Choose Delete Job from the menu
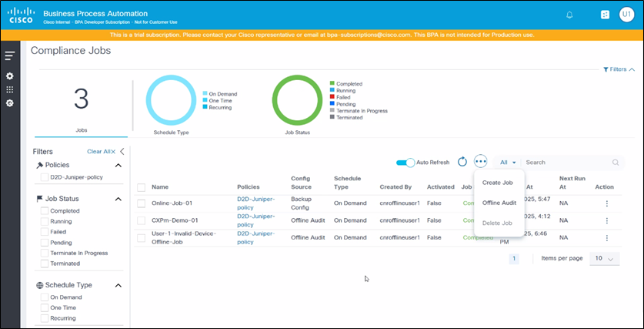This screenshot has height=329, width=644. [497, 223]
